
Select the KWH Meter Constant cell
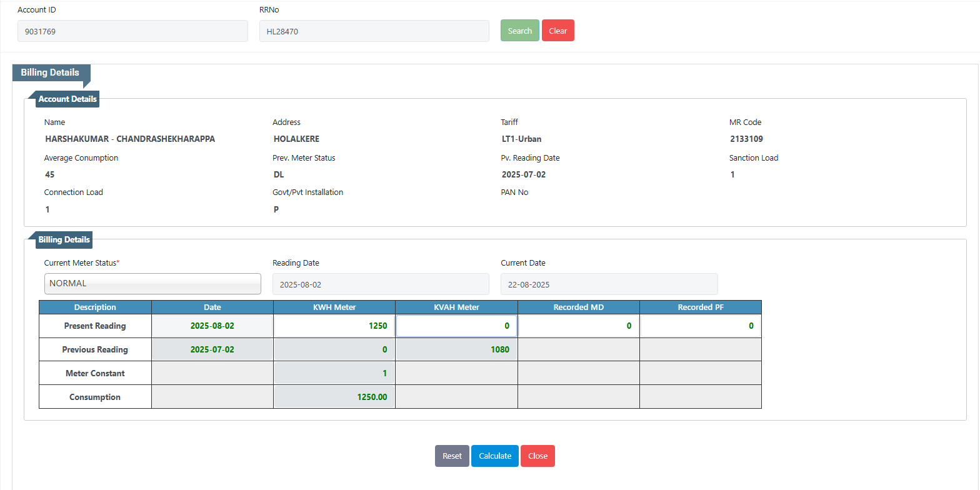point(334,373)
